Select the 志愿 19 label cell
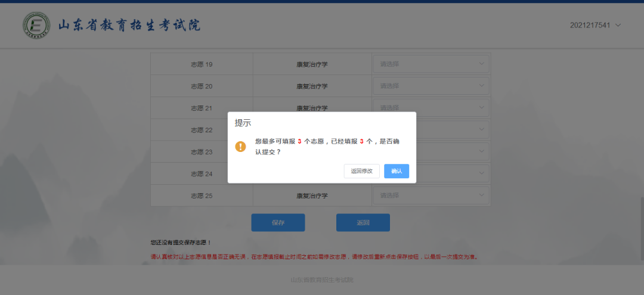 [x=202, y=64]
